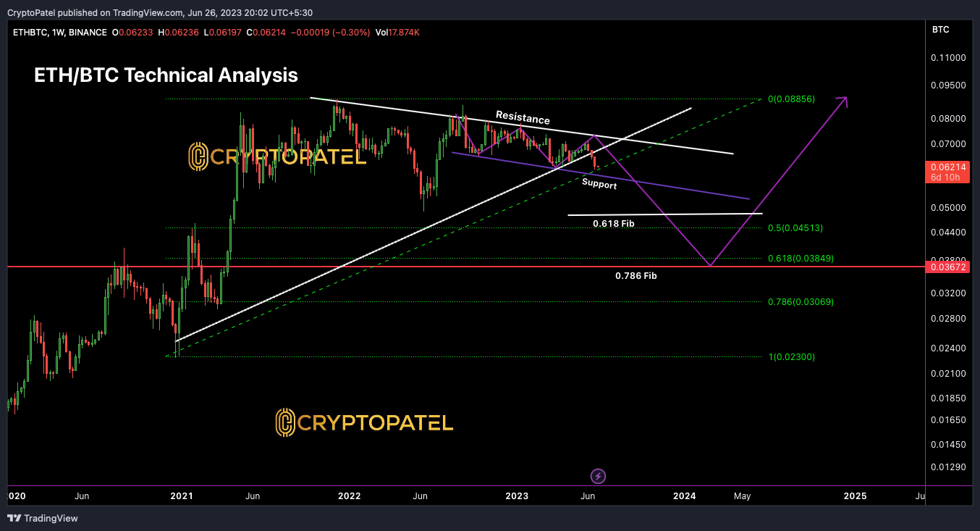980x531 pixels.
Task: Click 0.01290 on the price axis
Action: (948, 467)
